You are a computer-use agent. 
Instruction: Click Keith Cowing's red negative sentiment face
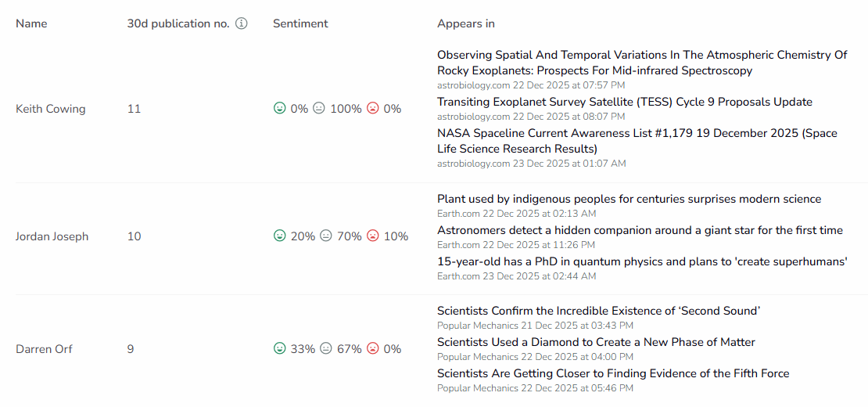tap(373, 109)
